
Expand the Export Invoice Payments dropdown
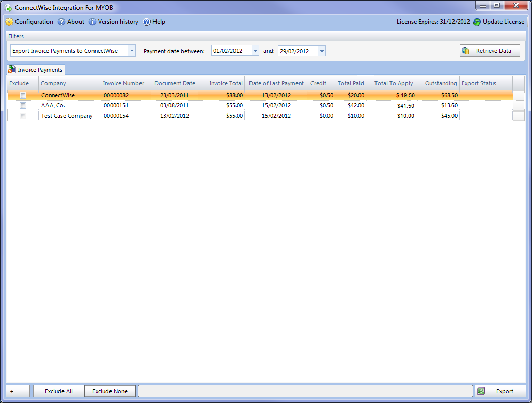pos(132,51)
